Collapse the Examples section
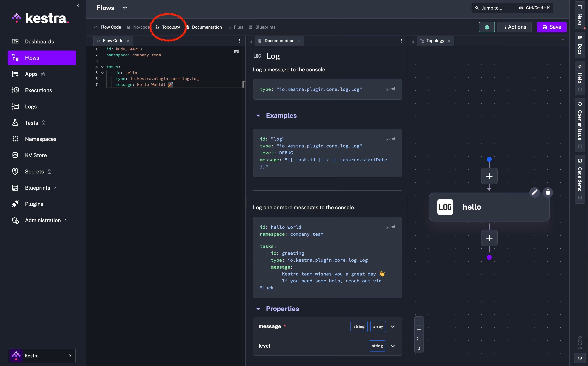Image resolution: width=588 pixels, height=366 pixels. [258, 116]
